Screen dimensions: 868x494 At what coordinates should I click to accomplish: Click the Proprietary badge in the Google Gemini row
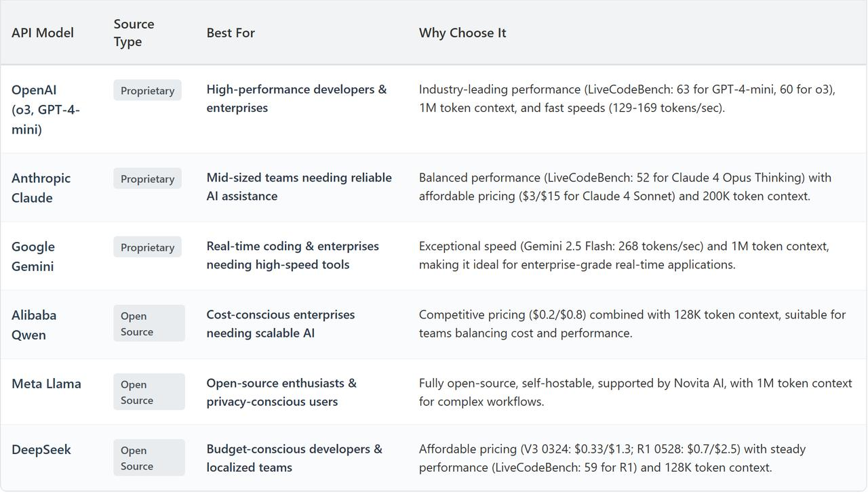click(147, 247)
